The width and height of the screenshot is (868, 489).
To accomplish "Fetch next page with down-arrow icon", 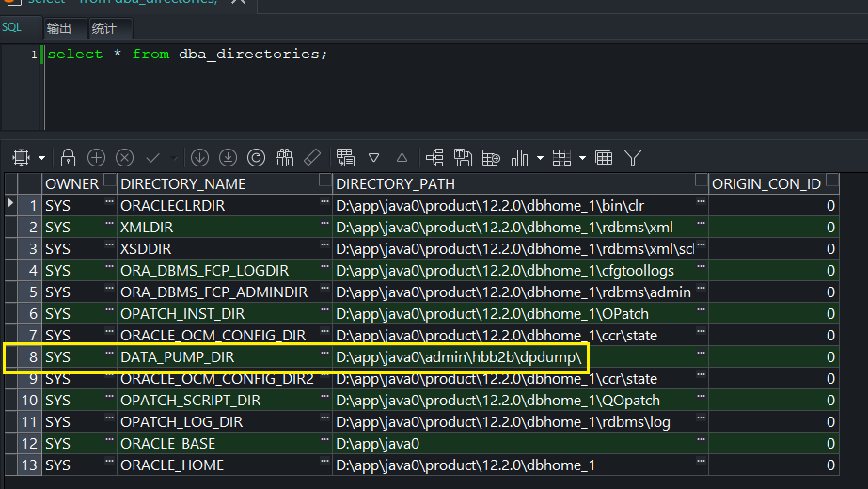I will (199, 157).
